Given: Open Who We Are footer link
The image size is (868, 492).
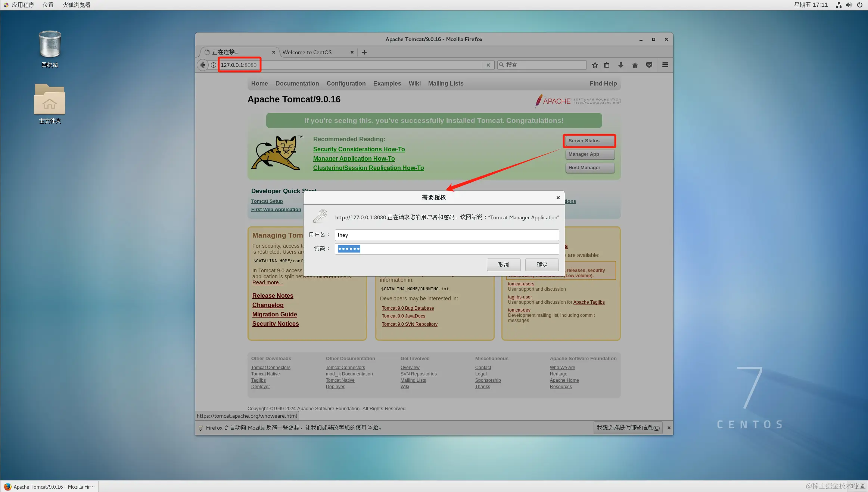Looking at the screenshot, I should click(562, 368).
